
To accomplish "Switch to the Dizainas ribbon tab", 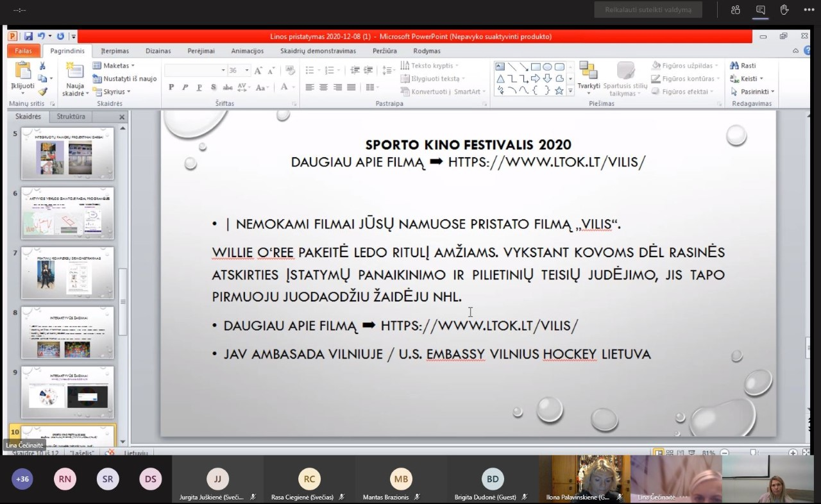I will click(x=158, y=51).
